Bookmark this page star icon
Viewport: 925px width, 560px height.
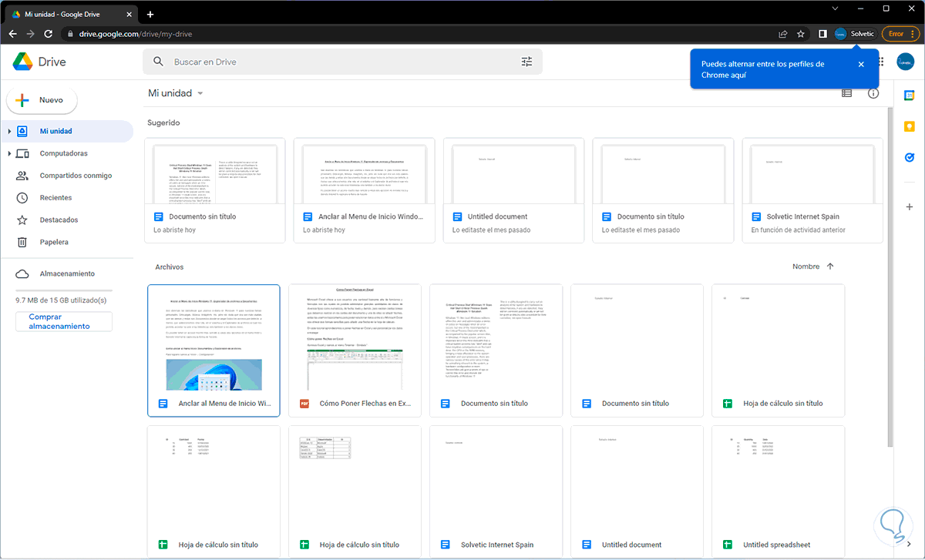click(x=801, y=34)
